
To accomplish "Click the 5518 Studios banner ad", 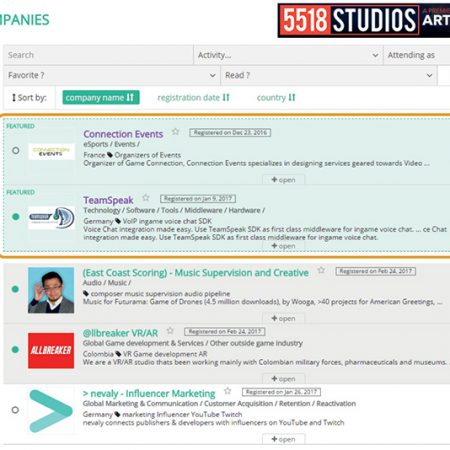I will pos(364,21).
